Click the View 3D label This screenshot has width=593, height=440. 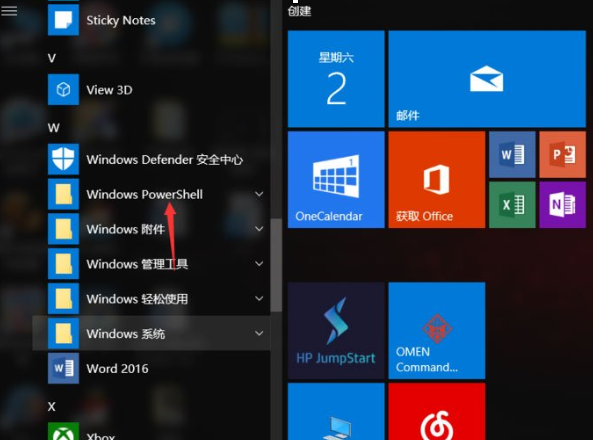[109, 90]
